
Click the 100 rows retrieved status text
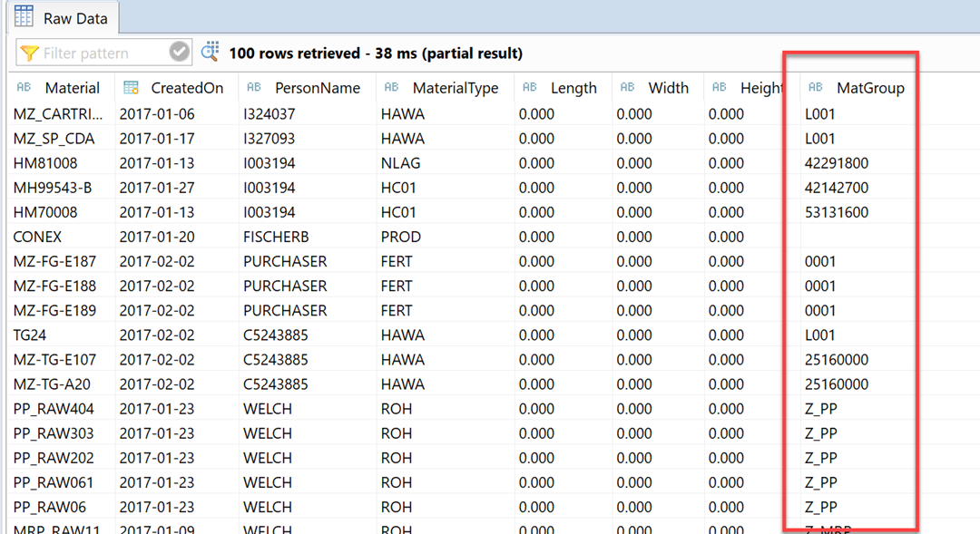coord(376,53)
